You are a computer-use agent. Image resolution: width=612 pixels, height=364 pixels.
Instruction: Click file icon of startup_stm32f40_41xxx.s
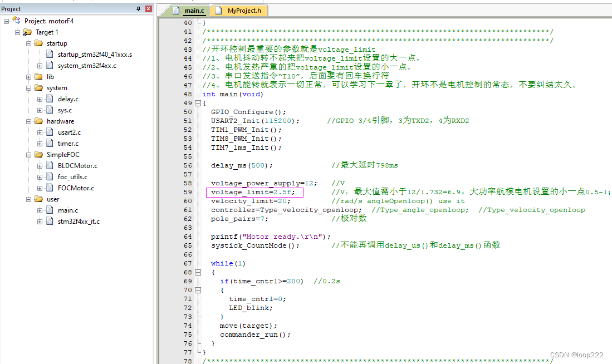point(50,54)
